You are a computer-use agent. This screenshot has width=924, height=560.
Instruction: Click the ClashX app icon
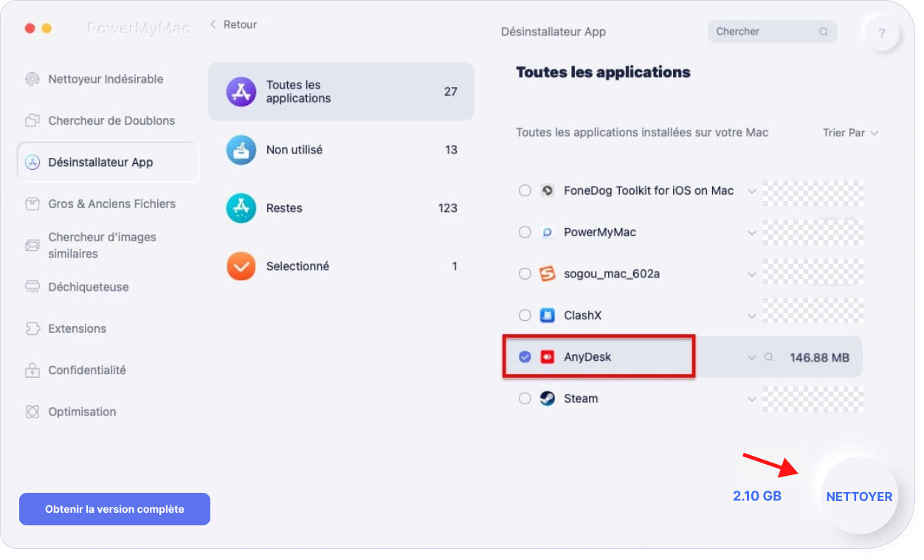point(547,315)
